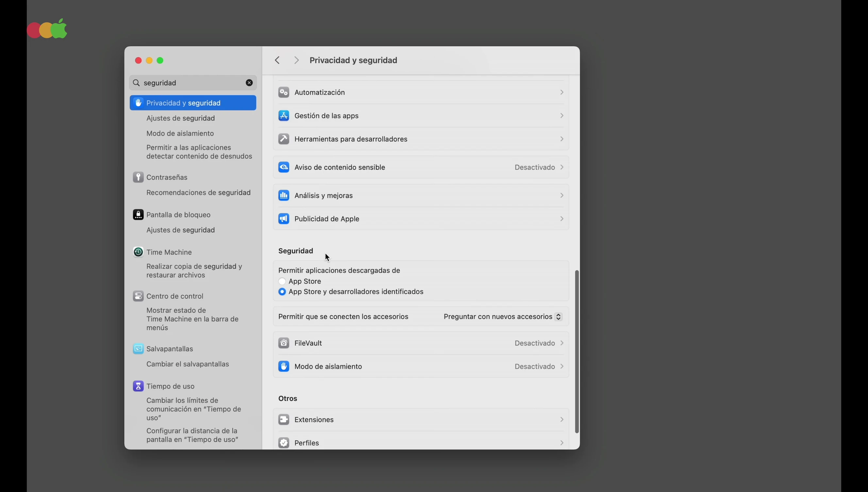
Task: Click Configurar la distancia de la pantalla result
Action: click(x=192, y=435)
